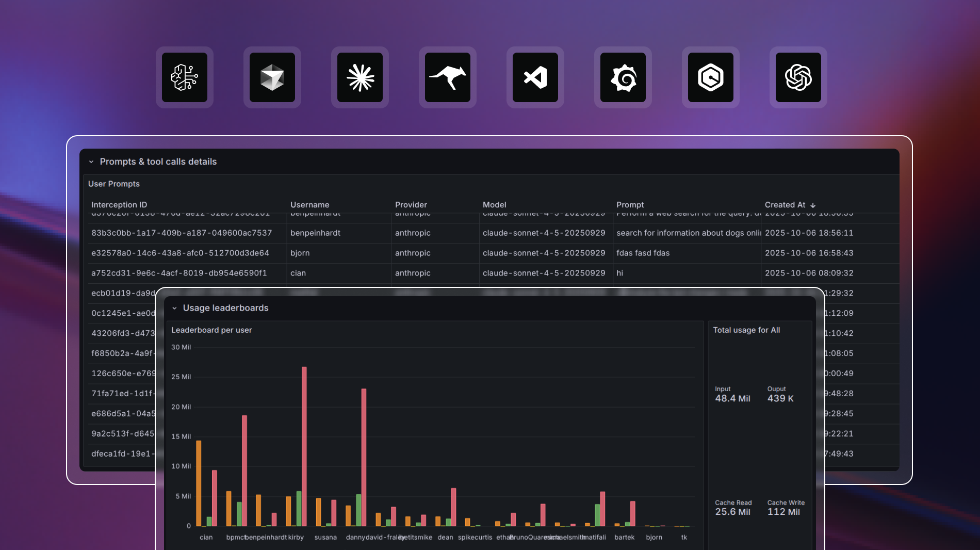The image size is (980, 550).
Task: Click the 3D gem cube icon
Action: click(272, 77)
